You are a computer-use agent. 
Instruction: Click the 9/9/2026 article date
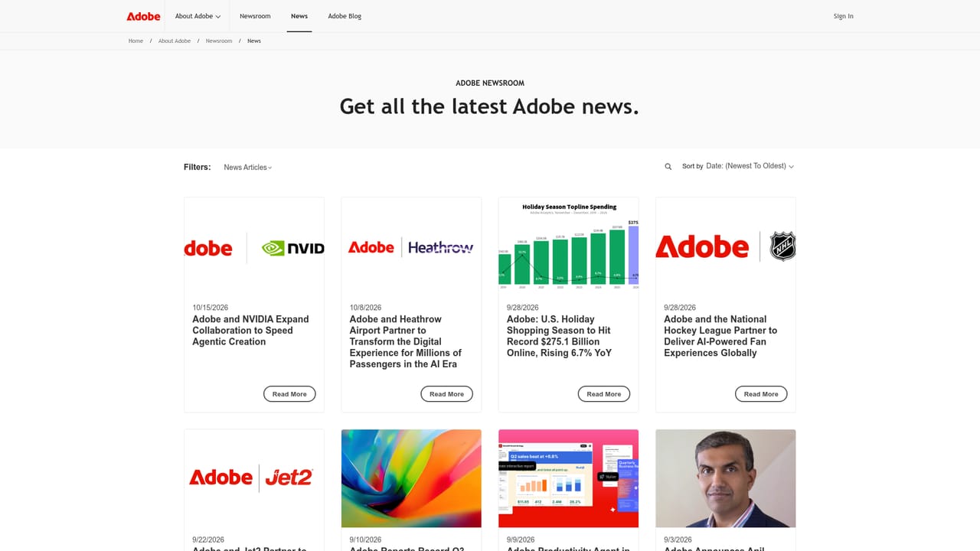pyautogui.click(x=521, y=540)
